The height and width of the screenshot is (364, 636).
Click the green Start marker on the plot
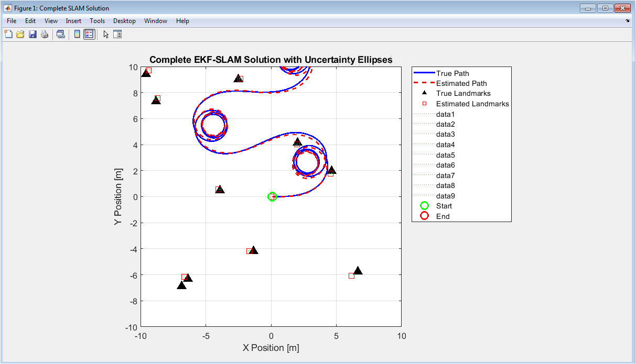[272, 197]
